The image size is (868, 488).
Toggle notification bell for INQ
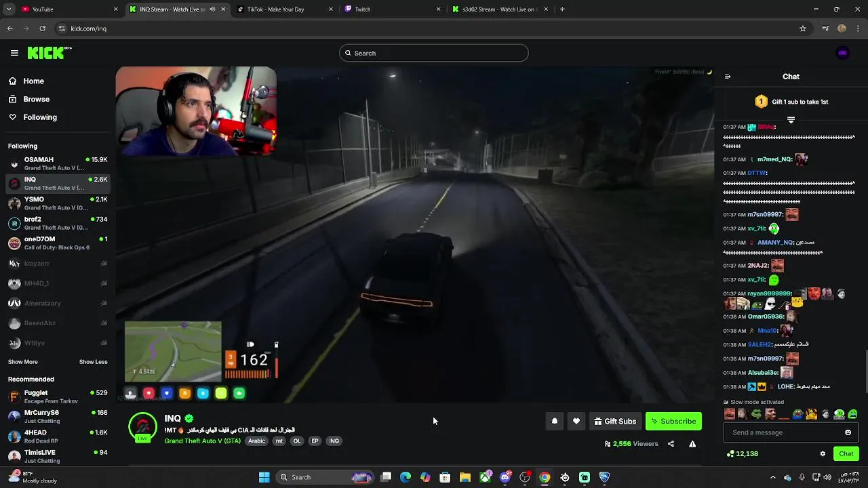pos(555,422)
